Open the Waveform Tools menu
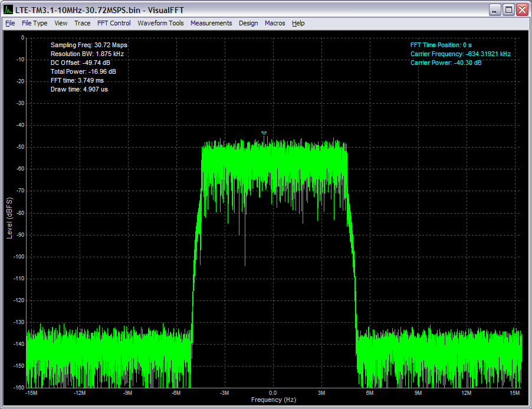This screenshot has width=532, height=409. [160, 23]
